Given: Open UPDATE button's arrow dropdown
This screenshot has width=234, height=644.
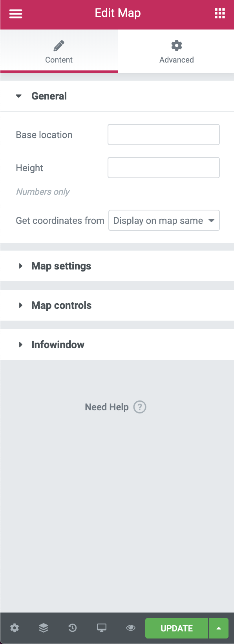Looking at the screenshot, I should click(218, 628).
